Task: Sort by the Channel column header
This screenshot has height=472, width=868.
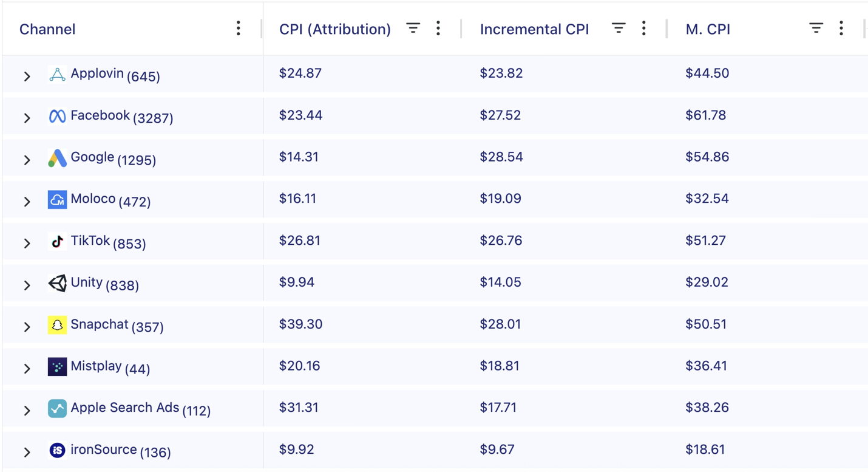Action: pyautogui.click(x=47, y=29)
